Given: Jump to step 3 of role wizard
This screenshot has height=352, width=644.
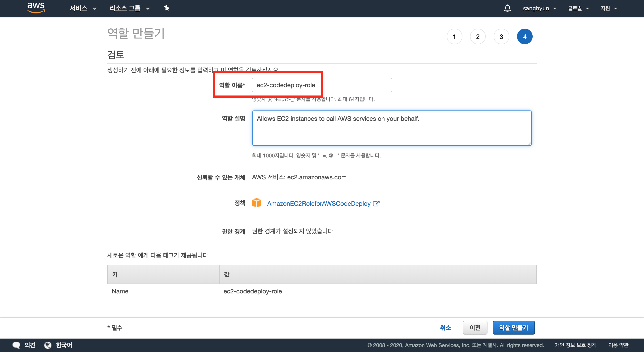Looking at the screenshot, I should [x=501, y=37].
